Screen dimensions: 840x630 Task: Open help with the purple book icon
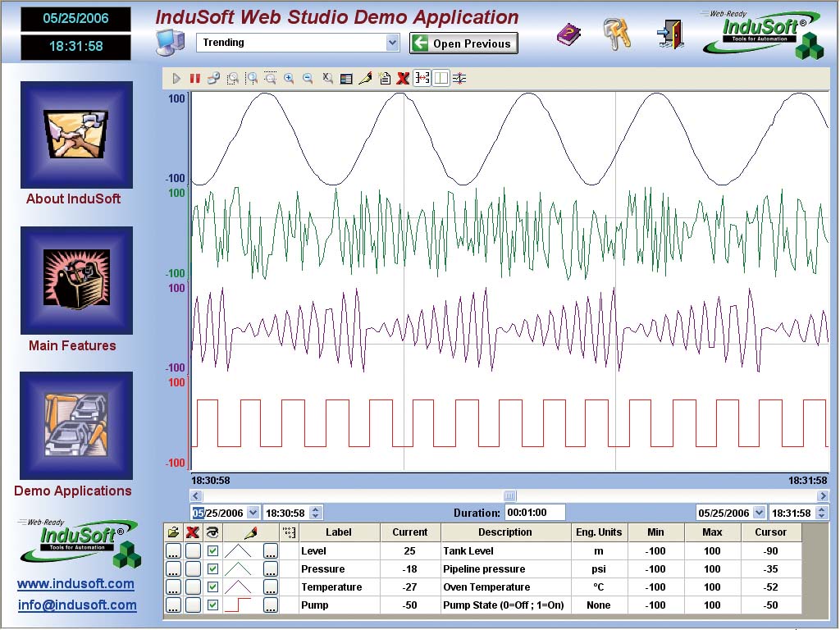569,34
